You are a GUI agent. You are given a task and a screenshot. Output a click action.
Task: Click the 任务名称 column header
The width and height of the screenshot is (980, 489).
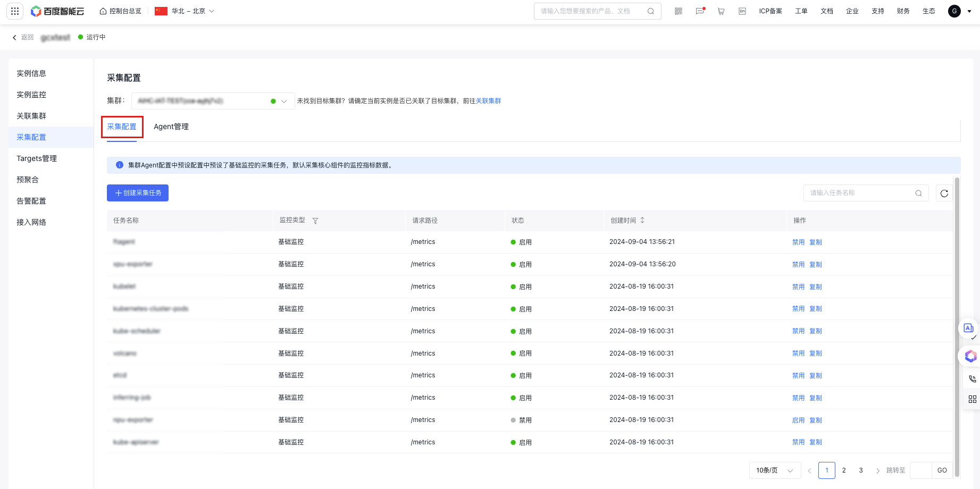126,221
